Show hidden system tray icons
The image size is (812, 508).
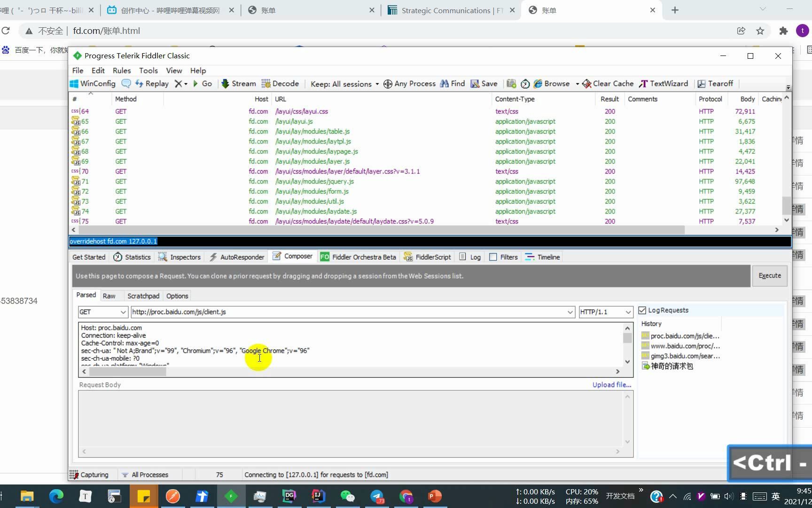(x=672, y=496)
